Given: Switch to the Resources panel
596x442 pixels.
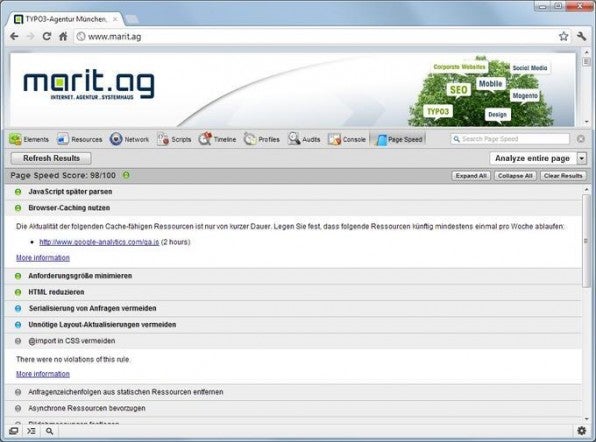Looking at the screenshot, I should tap(80, 139).
